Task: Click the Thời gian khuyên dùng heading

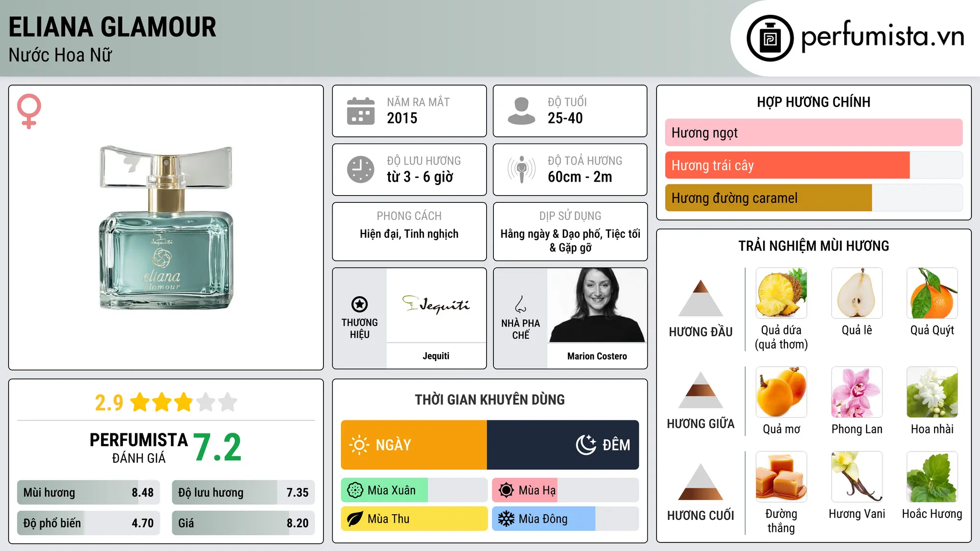Action: pos(490,400)
